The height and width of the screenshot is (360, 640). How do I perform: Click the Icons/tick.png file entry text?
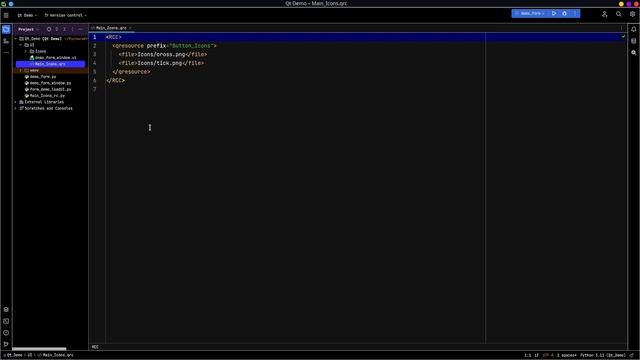coord(160,63)
